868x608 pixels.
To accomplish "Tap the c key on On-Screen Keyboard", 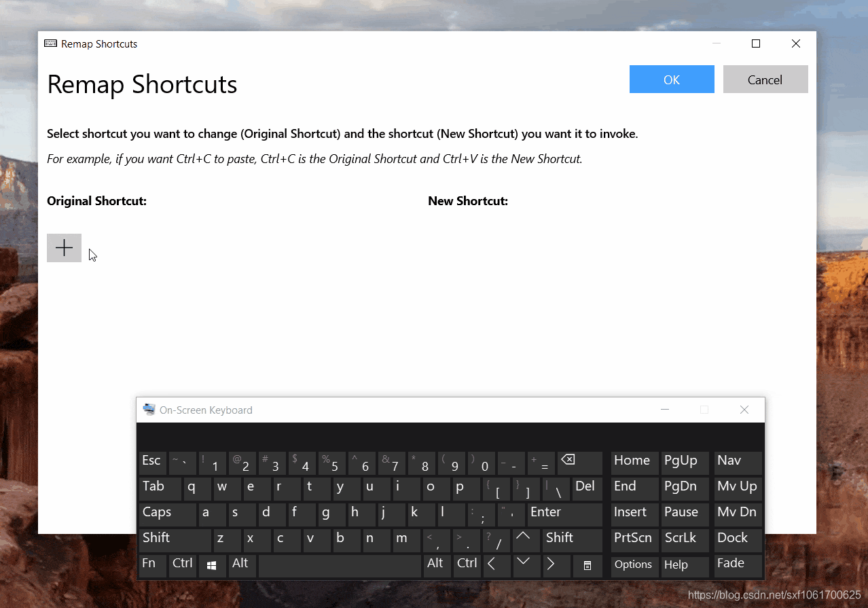I will [287, 540].
